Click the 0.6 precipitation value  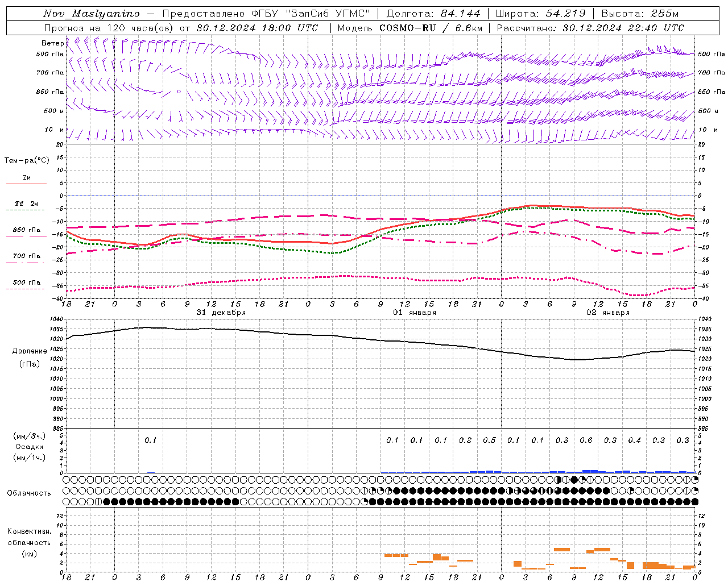(x=586, y=440)
